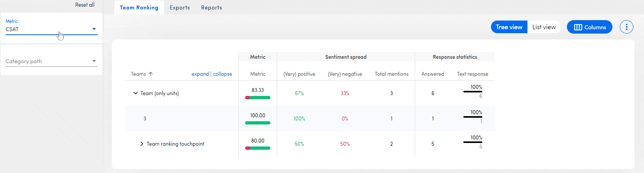
Task: Open the Exports tab
Action: click(179, 8)
